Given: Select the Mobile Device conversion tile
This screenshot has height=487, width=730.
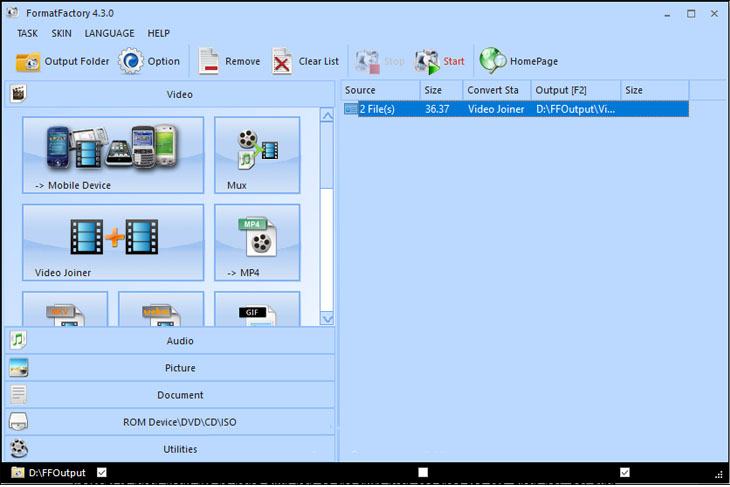Looking at the screenshot, I should [x=113, y=155].
